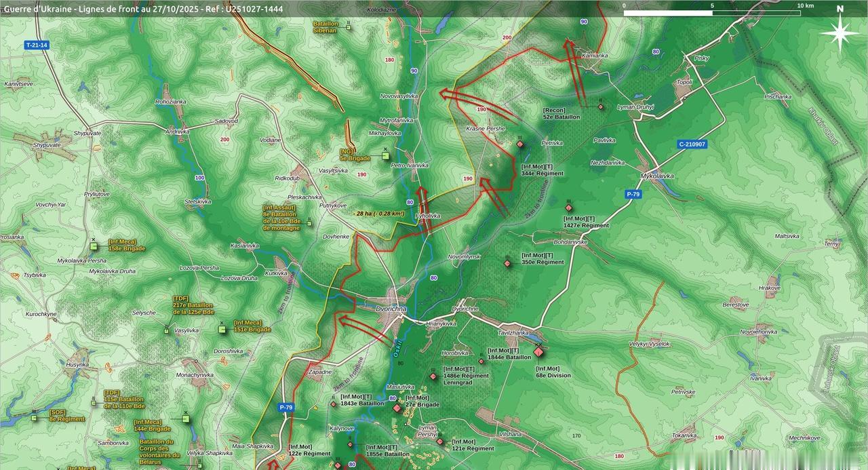Select the P-79 road shield near Zapadne
The width and height of the screenshot is (868, 470).
pos(286,408)
